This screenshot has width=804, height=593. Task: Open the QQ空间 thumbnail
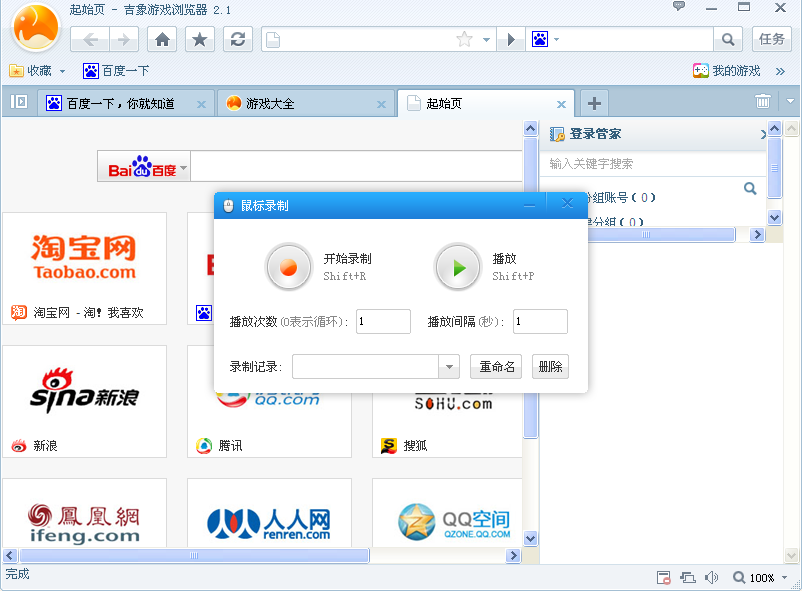coord(448,513)
